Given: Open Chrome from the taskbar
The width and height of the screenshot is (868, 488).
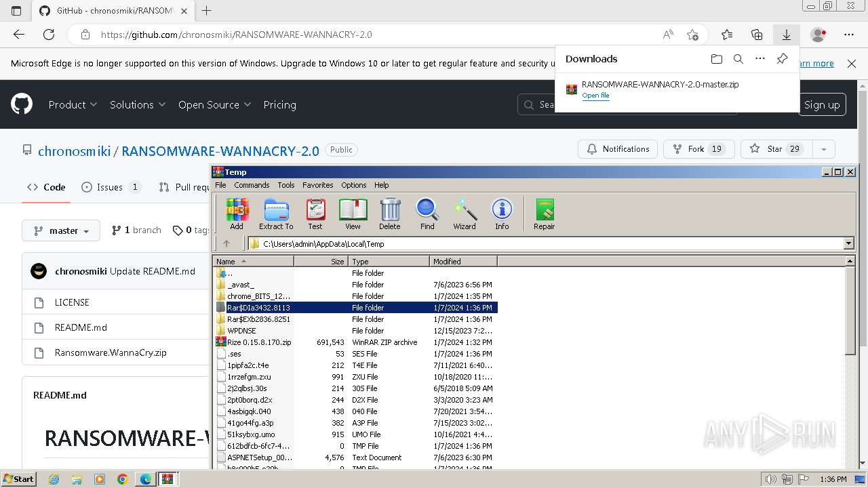Looking at the screenshot, I should coord(122,479).
